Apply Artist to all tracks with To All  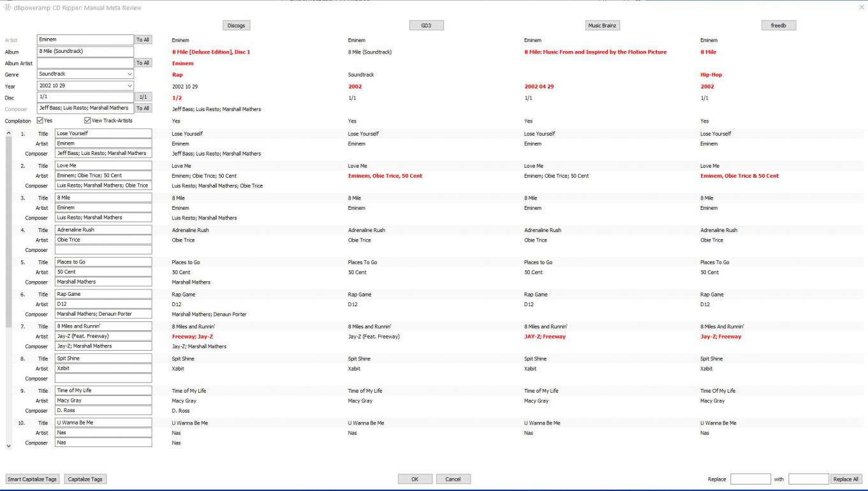pos(143,40)
